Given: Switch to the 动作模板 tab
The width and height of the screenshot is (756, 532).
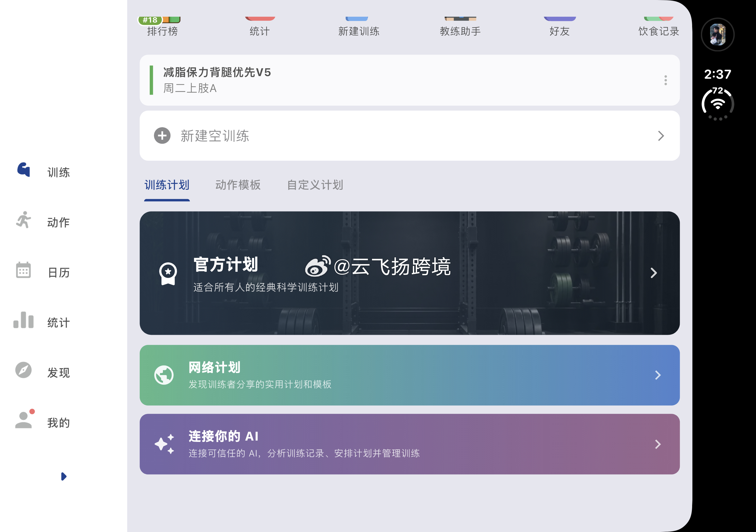Looking at the screenshot, I should coord(238,185).
